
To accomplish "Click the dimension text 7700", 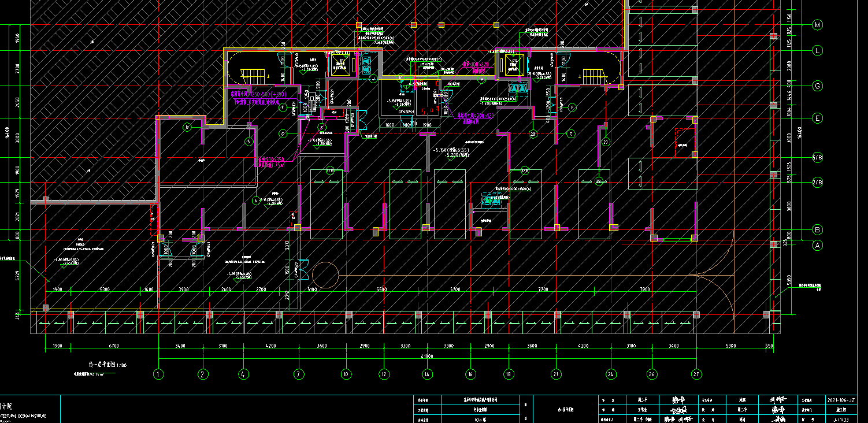I will click(x=543, y=288).
